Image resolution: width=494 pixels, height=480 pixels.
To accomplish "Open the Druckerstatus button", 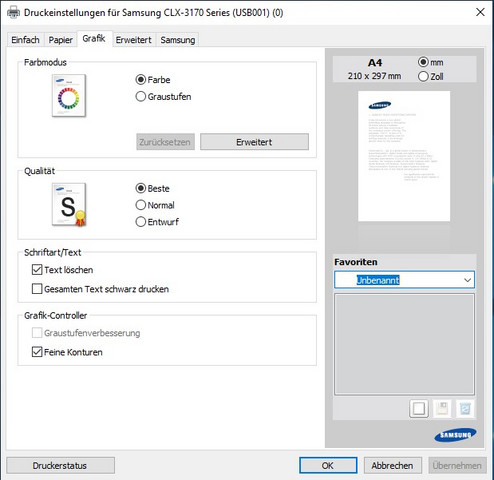I will (x=60, y=465).
